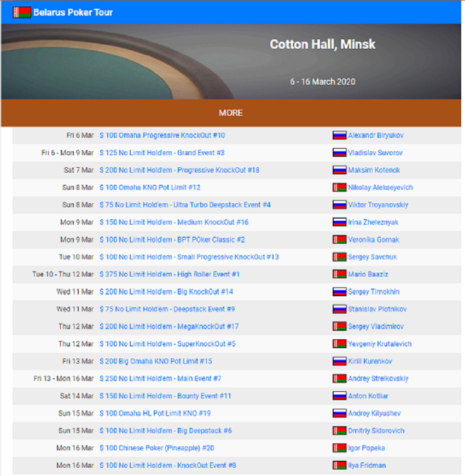This screenshot has width=465, height=476.
Task: Open the Big Omaha KNO Pot Limit #15 event
Action: coord(156,361)
